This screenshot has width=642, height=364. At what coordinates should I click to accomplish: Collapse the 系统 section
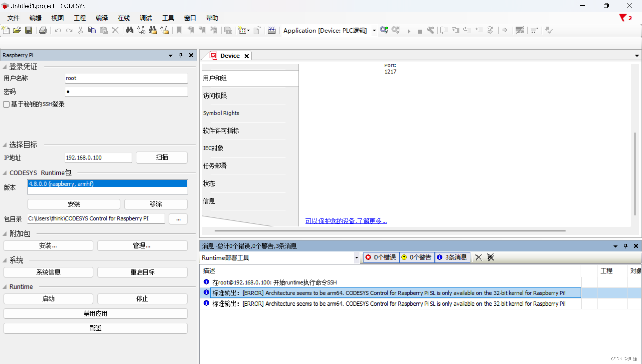(5, 260)
